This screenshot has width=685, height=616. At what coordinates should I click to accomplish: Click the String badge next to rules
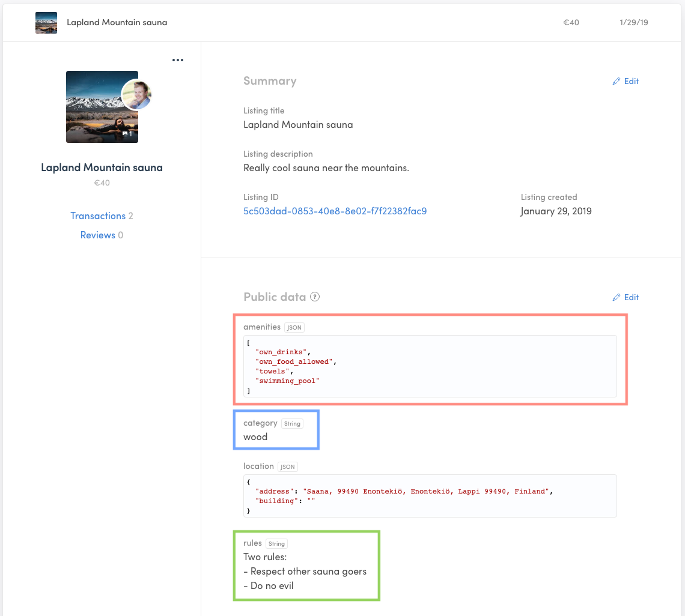click(x=276, y=543)
